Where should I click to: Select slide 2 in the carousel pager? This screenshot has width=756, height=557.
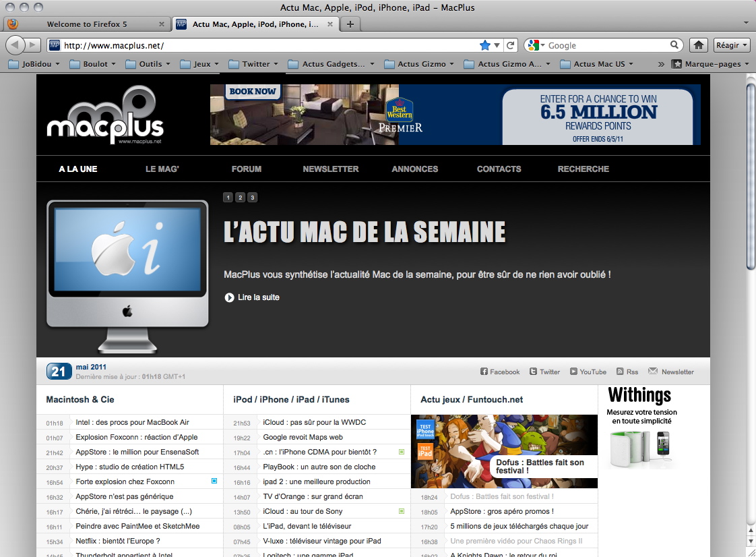pyautogui.click(x=240, y=198)
